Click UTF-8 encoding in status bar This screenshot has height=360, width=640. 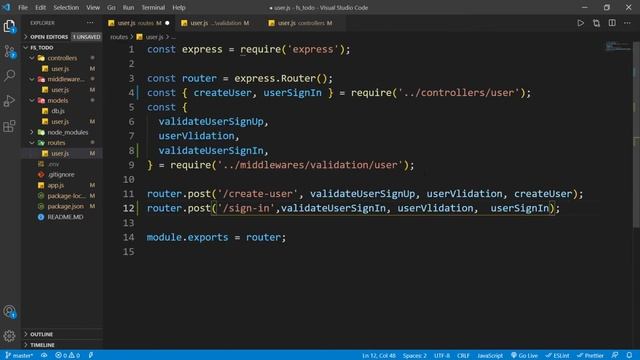[442, 356]
